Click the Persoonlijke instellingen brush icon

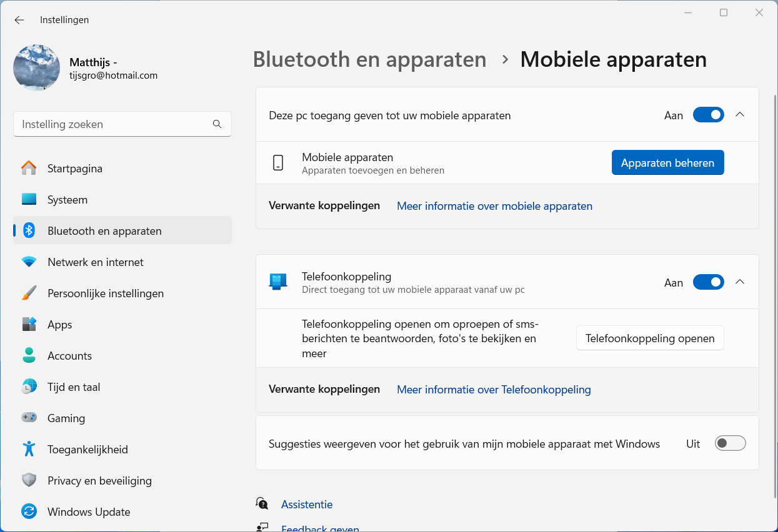point(29,293)
